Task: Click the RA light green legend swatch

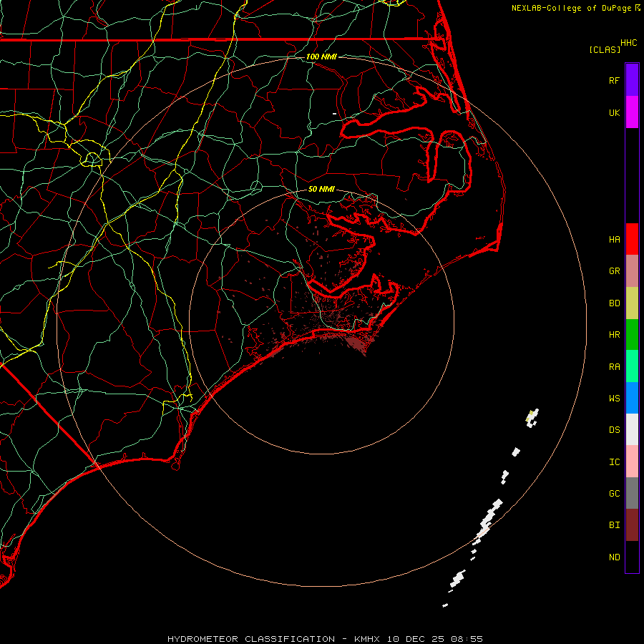Action: coord(632,366)
